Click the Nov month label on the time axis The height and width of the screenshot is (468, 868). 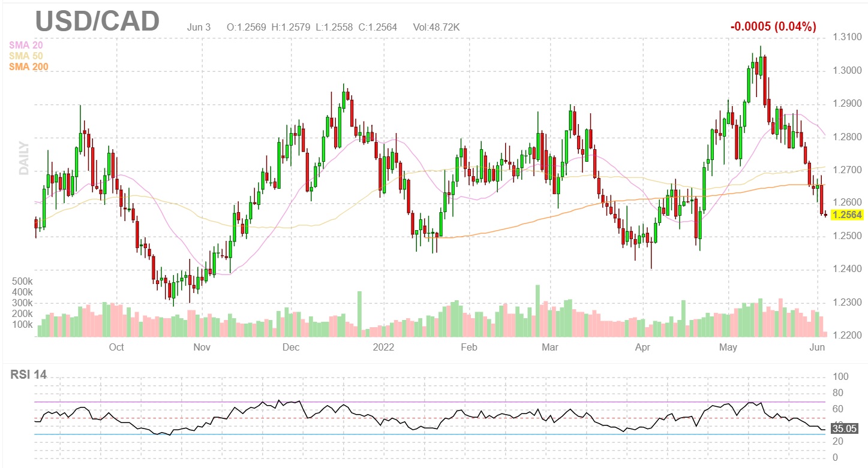pos(202,348)
